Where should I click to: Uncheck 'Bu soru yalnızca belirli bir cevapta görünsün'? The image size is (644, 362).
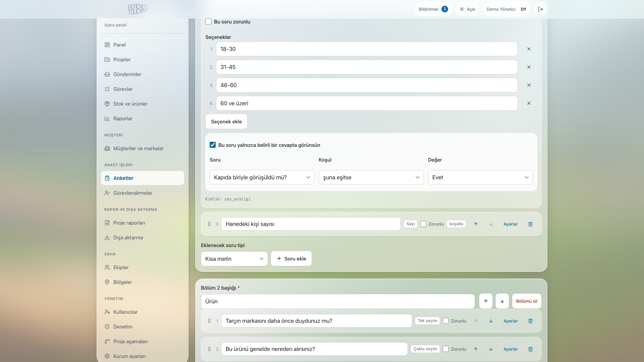(x=213, y=145)
